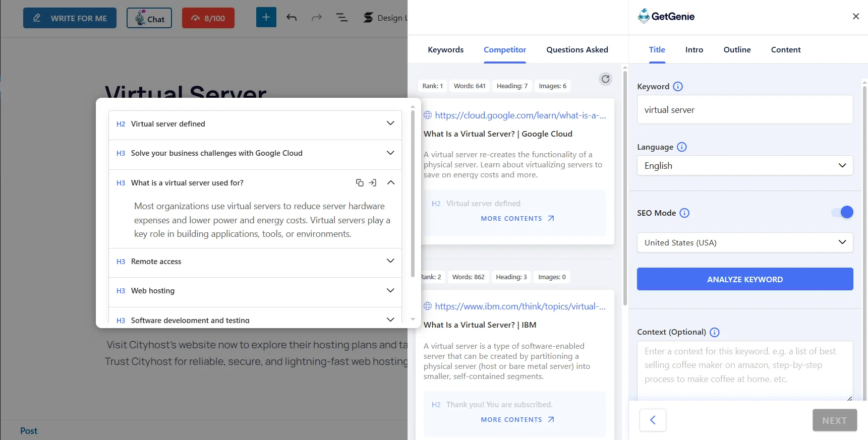Open the cloud.google.com competitor link
868x440 pixels.
520,115
